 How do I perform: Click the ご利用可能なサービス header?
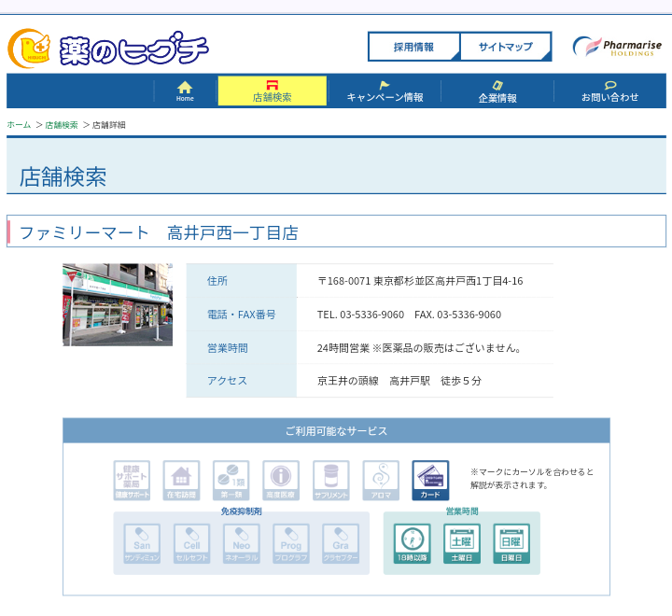pyautogui.click(x=336, y=431)
